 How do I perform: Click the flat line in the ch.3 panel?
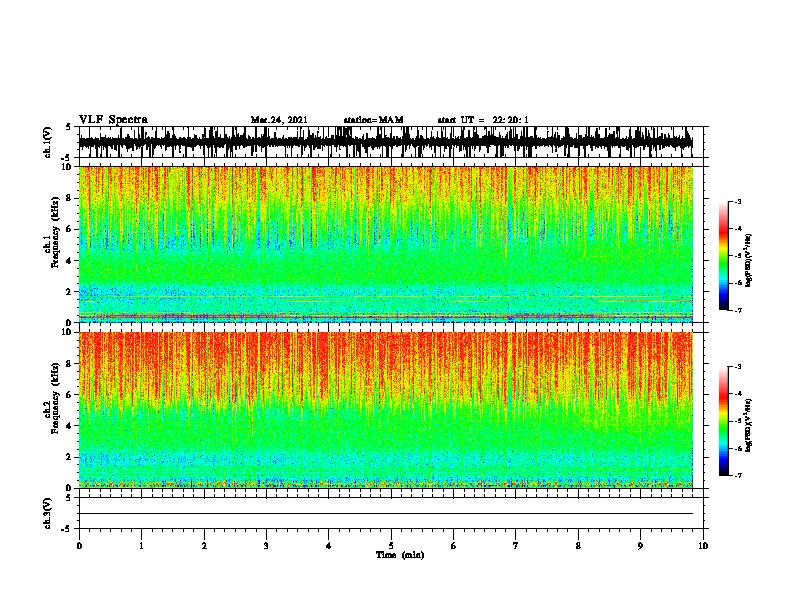[386, 514]
